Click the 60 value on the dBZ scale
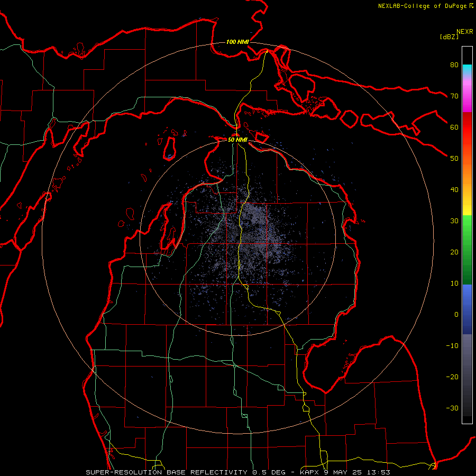 454,127
